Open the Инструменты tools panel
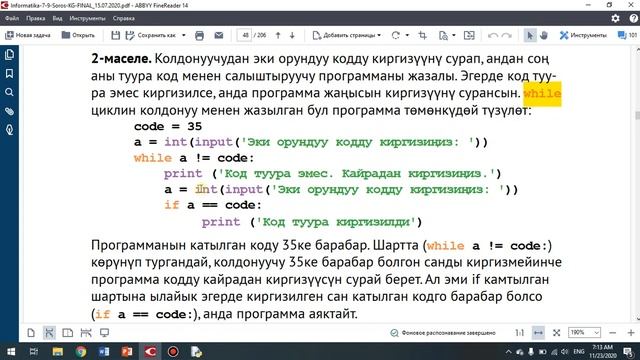This screenshot has width=640, height=360. (x=583, y=36)
